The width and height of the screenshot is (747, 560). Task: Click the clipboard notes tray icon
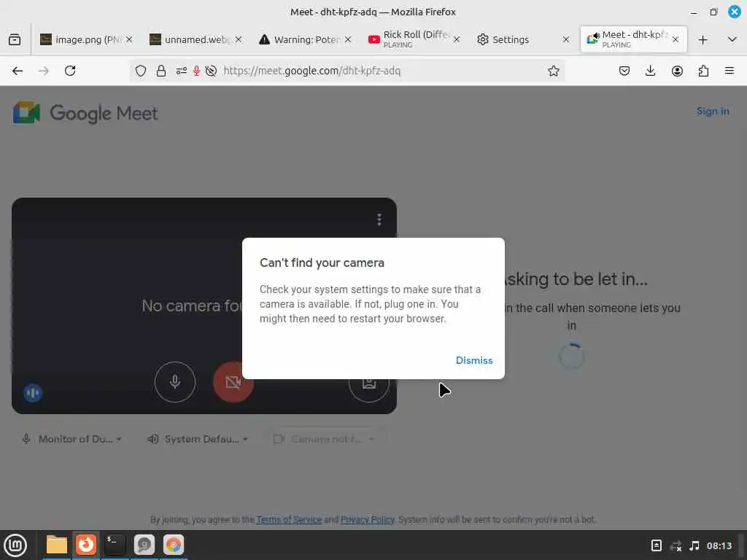pos(657,545)
